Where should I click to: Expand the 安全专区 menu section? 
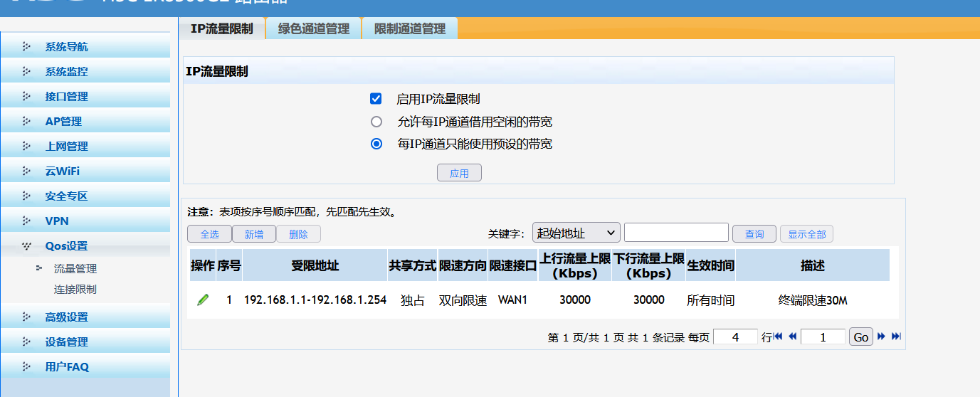tap(85, 196)
